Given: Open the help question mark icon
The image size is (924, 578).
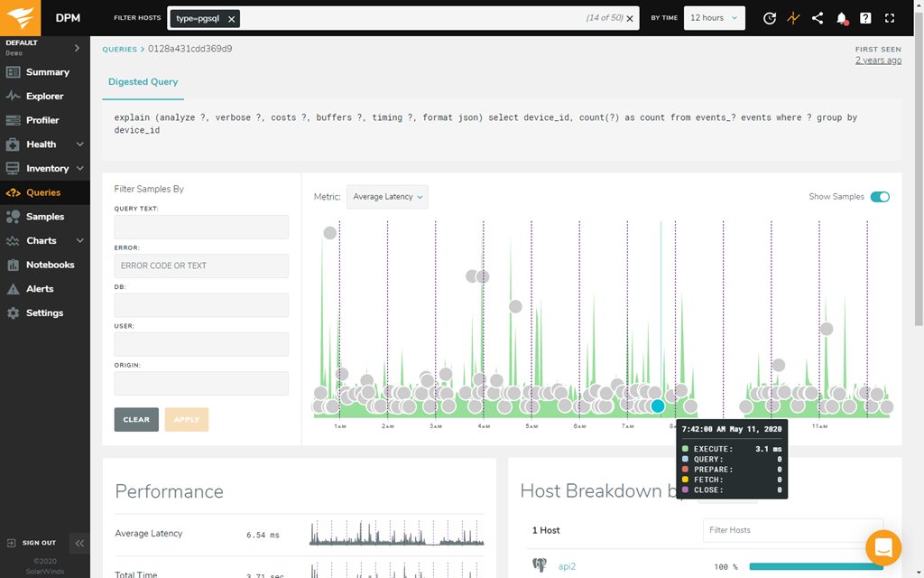Looking at the screenshot, I should click(x=865, y=18).
